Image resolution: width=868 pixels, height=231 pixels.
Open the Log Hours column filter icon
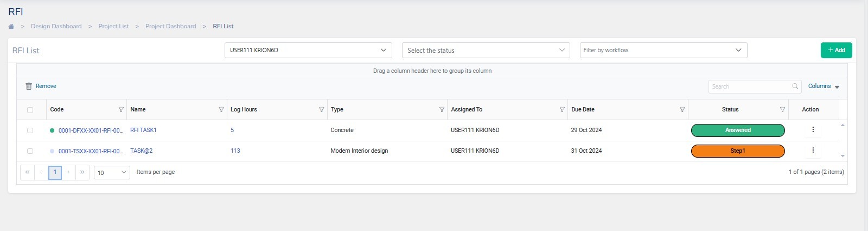pyautogui.click(x=322, y=110)
